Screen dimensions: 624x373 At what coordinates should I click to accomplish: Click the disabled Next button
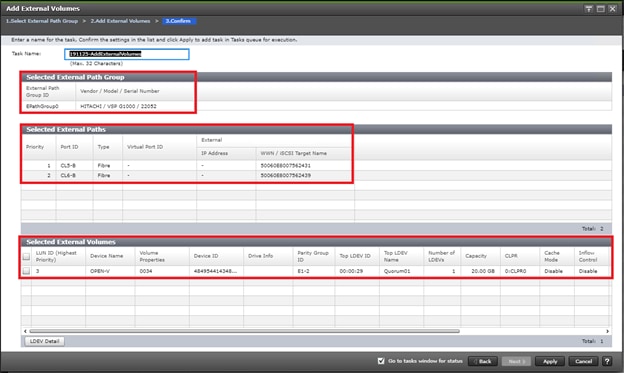click(516, 361)
